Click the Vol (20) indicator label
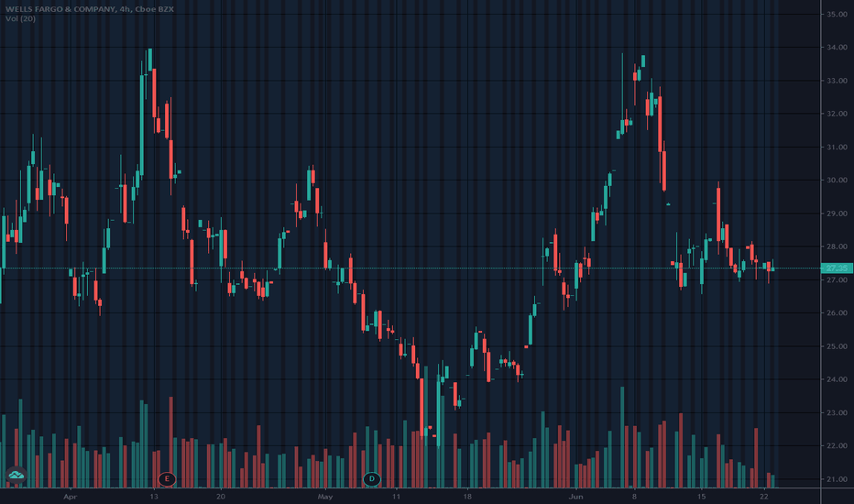The image size is (854, 504). click(x=21, y=18)
